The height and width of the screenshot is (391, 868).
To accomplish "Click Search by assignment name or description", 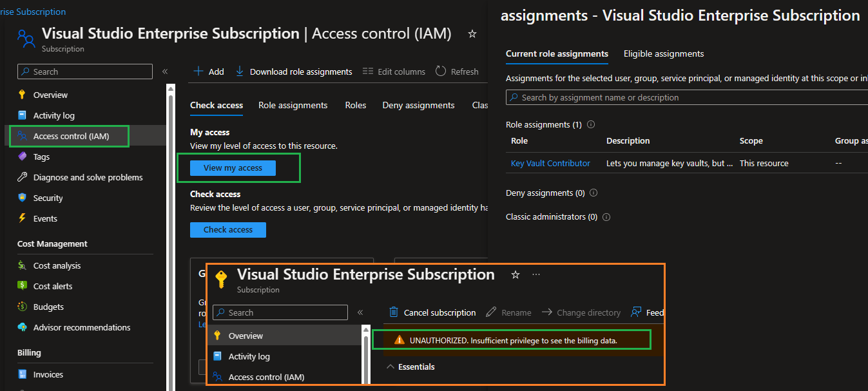I will [x=687, y=97].
